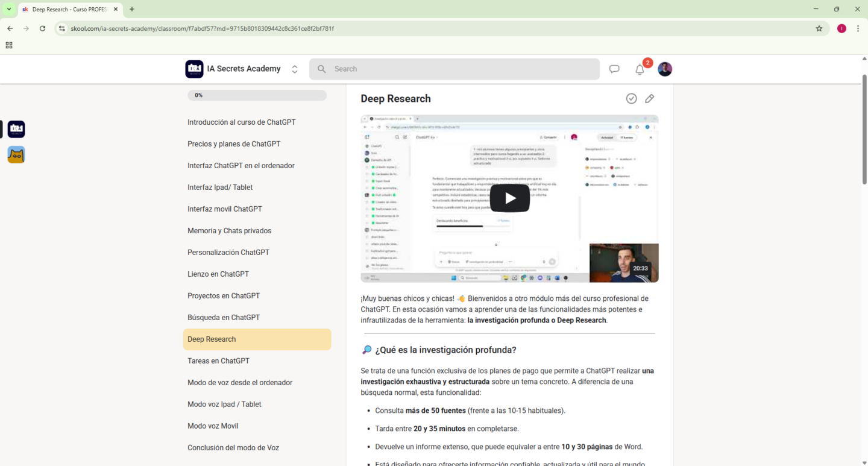
Task: Go back to the previous page
Action: pos(10,28)
